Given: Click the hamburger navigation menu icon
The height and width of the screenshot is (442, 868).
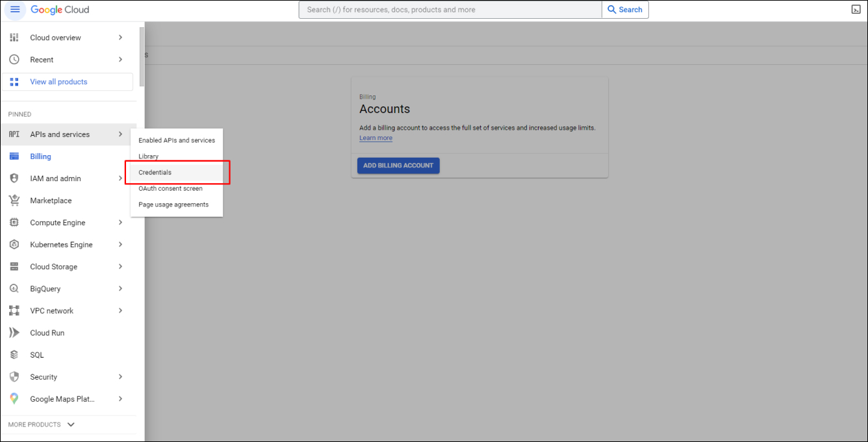Looking at the screenshot, I should (15, 10).
